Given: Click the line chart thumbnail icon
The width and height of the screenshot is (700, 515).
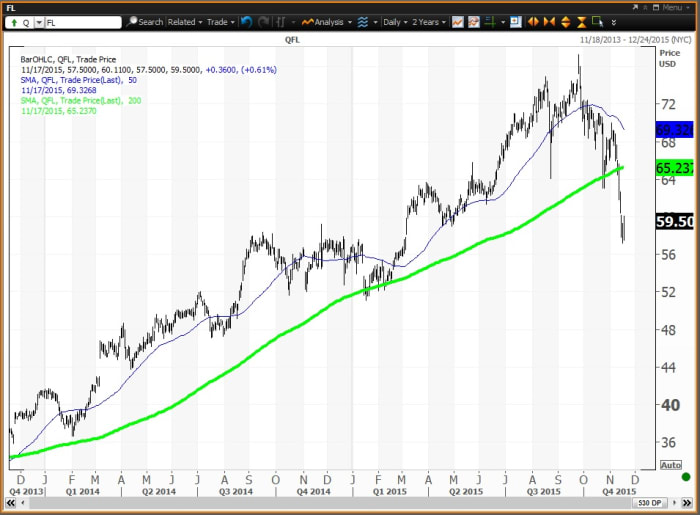Looking at the screenshot, I should coord(458,22).
